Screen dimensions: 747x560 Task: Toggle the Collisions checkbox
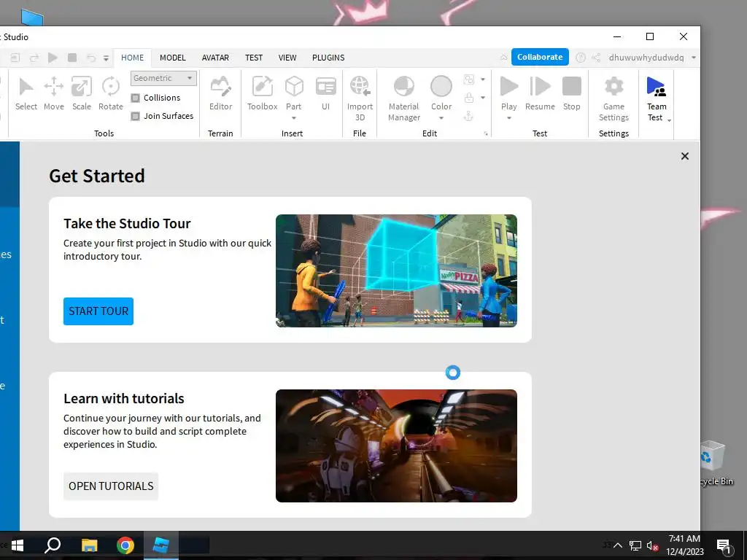pos(135,98)
